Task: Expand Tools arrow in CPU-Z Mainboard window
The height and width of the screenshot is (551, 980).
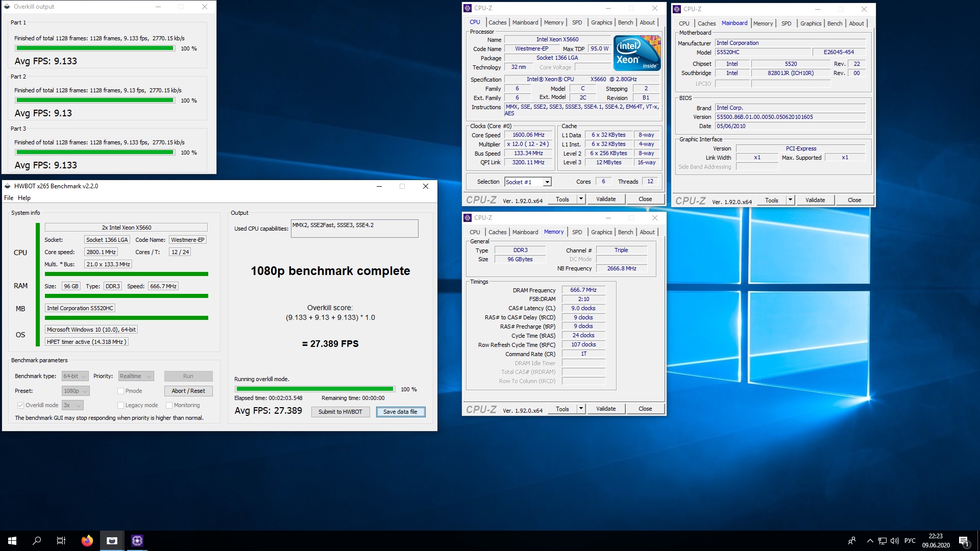Action: pos(790,201)
